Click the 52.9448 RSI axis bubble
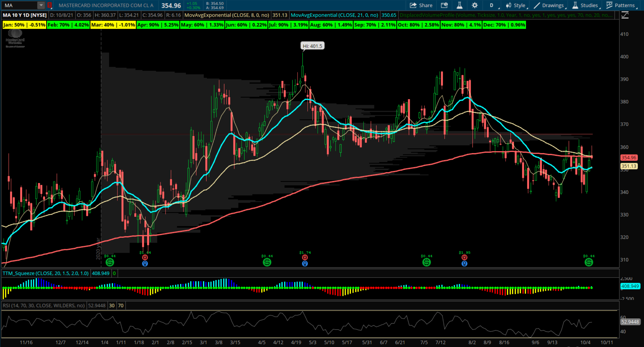 (630, 322)
